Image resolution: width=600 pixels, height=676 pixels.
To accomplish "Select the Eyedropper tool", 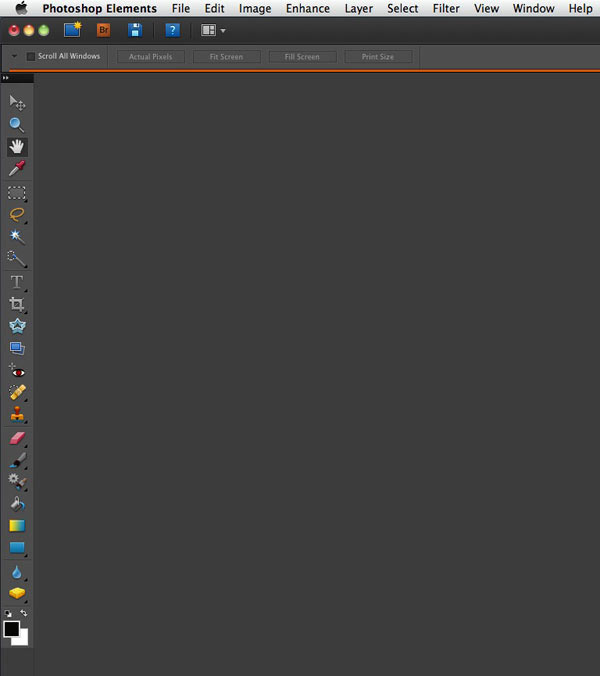I will pyautogui.click(x=17, y=169).
